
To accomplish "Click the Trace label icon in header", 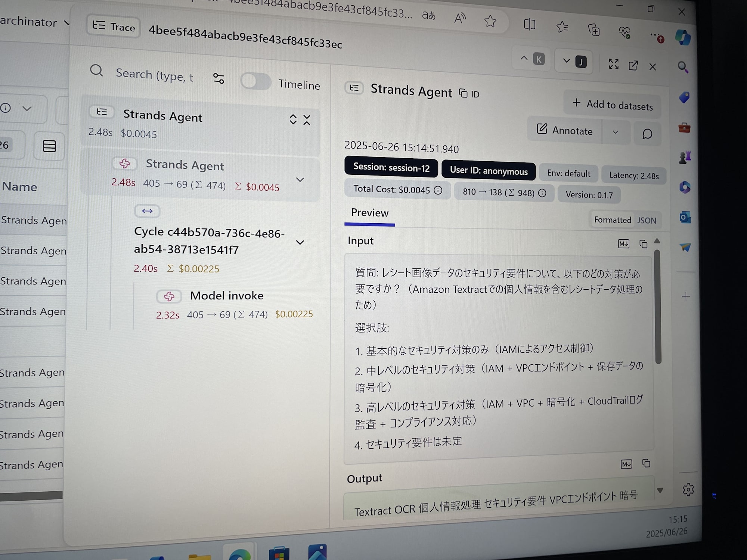I will (114, 27).
